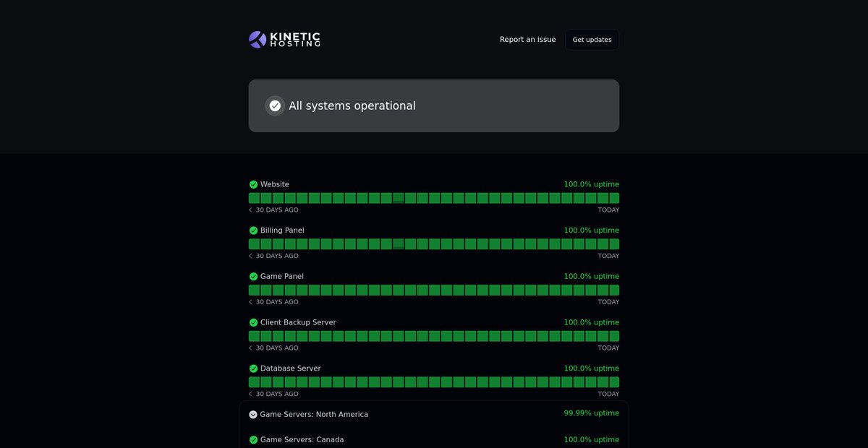
Task: Click the 30 DAYS AGO label under Game Panel
Action: pyautogui.click(x=277, y=302)
